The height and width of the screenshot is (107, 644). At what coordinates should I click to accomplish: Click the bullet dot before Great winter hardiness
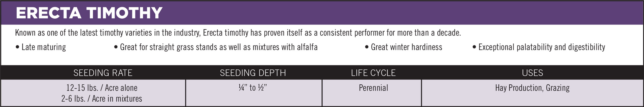[x=367, y=47]
